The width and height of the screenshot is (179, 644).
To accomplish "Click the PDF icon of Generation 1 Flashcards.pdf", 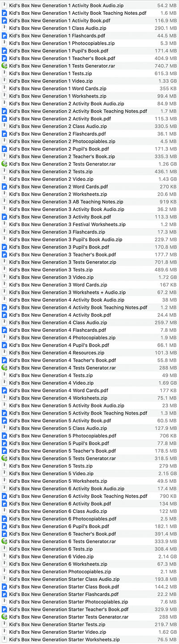I will [x=4, y=36].
